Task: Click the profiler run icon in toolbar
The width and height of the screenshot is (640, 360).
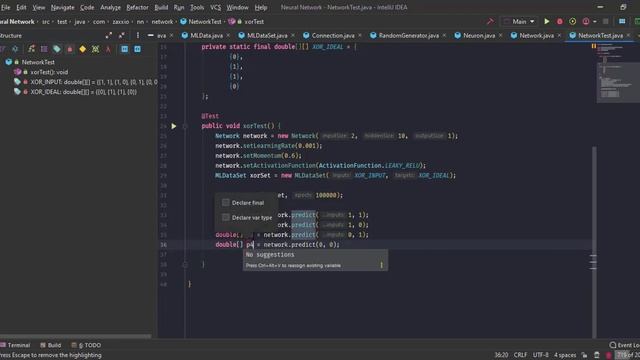Action: tap(586, 21)
